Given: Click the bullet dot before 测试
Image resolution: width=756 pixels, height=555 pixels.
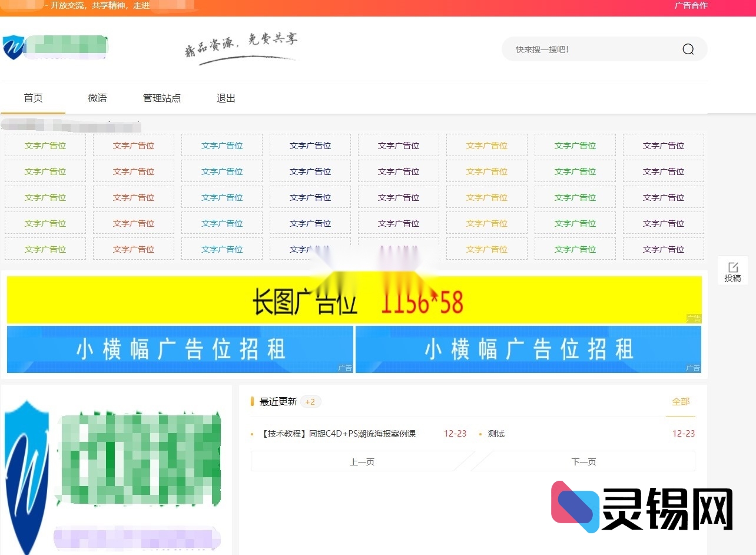Looking at the screenshot, I should coord(481,434).
